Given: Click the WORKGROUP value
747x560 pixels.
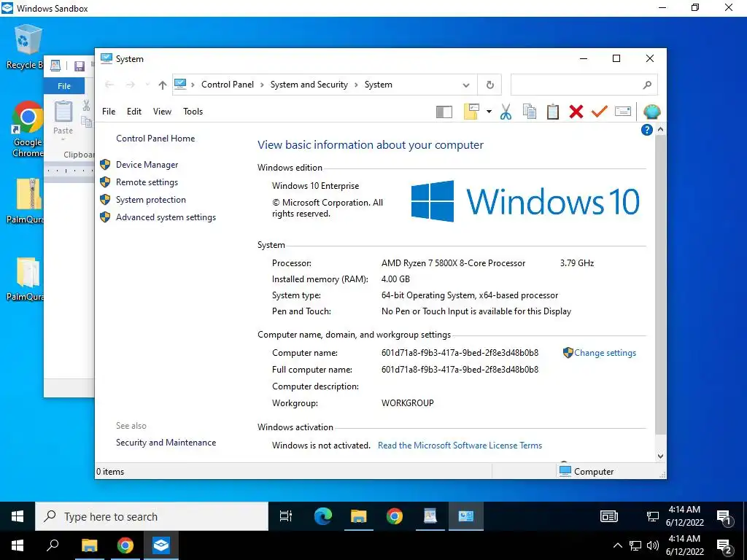Looking at the screenshot, I should coord(407,403).
